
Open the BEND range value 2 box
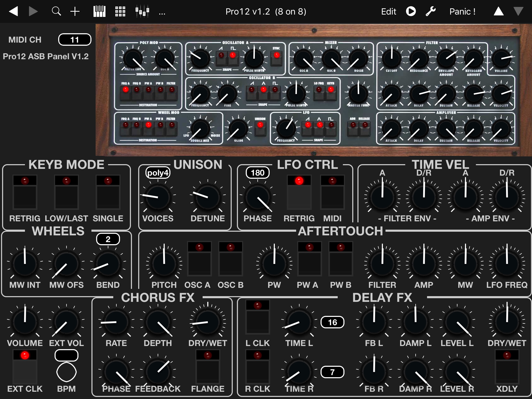pyautogui.click(x=108, y=239)
